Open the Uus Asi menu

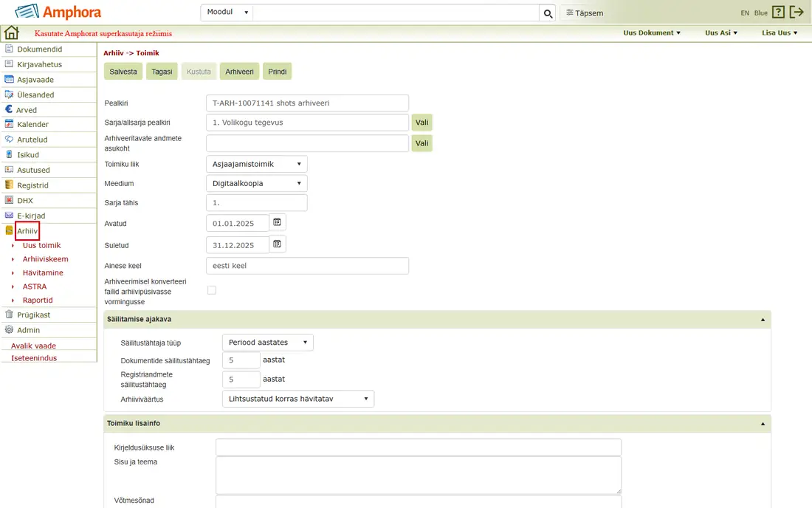tap(721, 32)
